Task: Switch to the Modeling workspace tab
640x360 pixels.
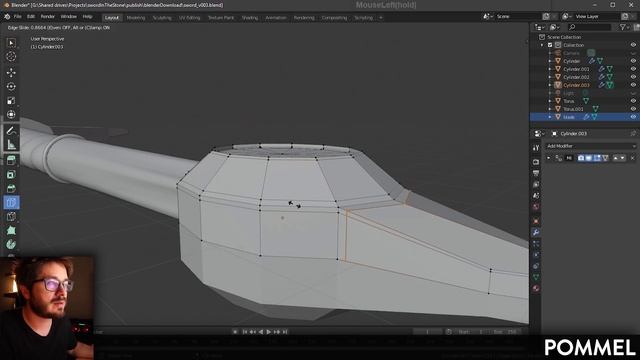Action: tap(136, 18)
